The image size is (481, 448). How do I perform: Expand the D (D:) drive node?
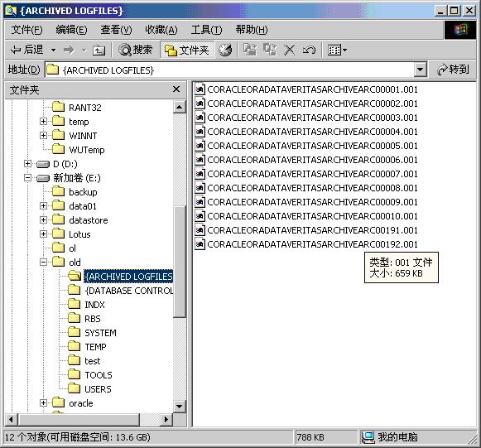point(27,164)
